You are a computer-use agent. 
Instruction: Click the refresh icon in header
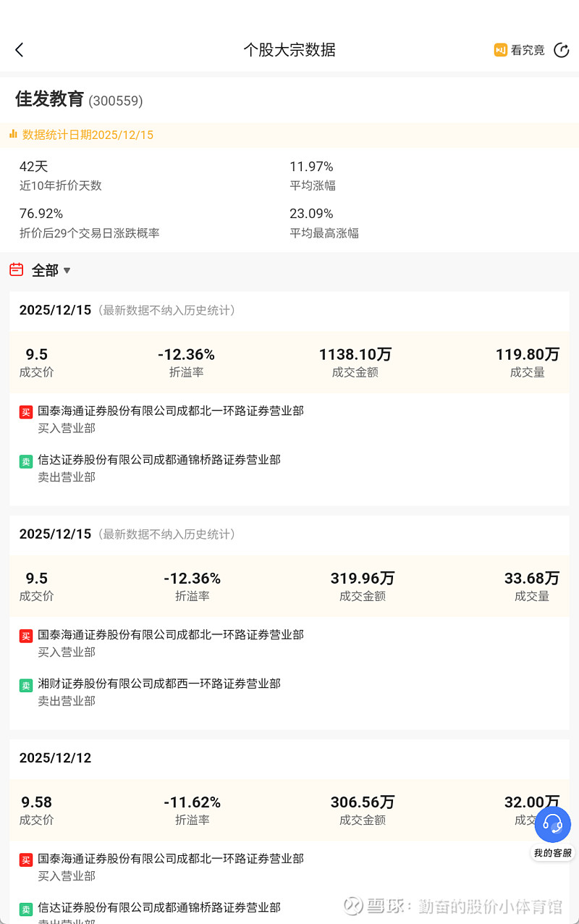(561, 50)
